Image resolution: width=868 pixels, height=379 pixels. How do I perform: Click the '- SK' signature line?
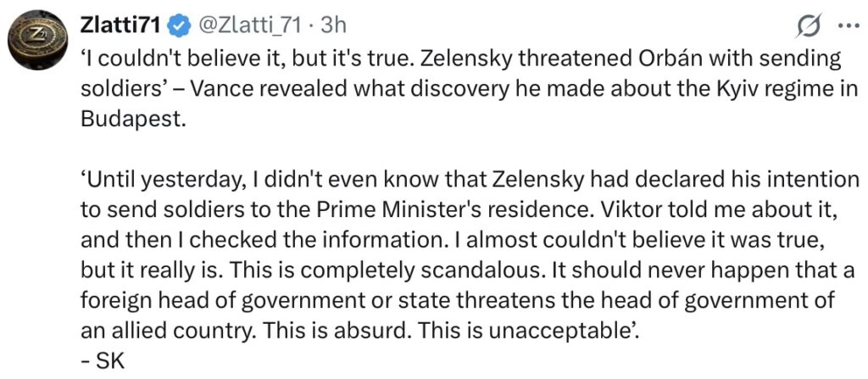coord(102,359)
